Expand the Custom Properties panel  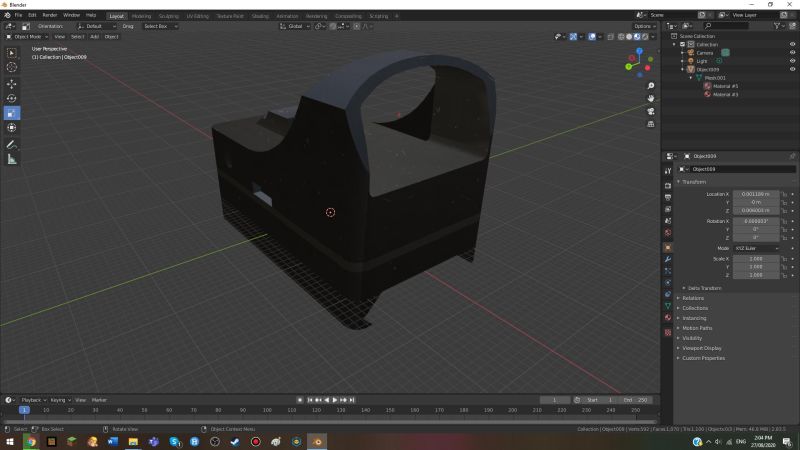pos(703,358)
